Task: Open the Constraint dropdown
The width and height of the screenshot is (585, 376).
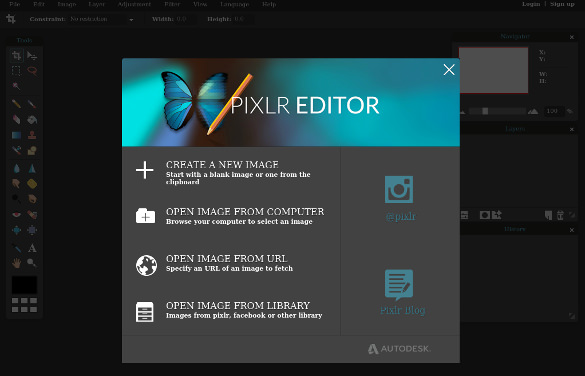Action: click(x=102, y=19)
